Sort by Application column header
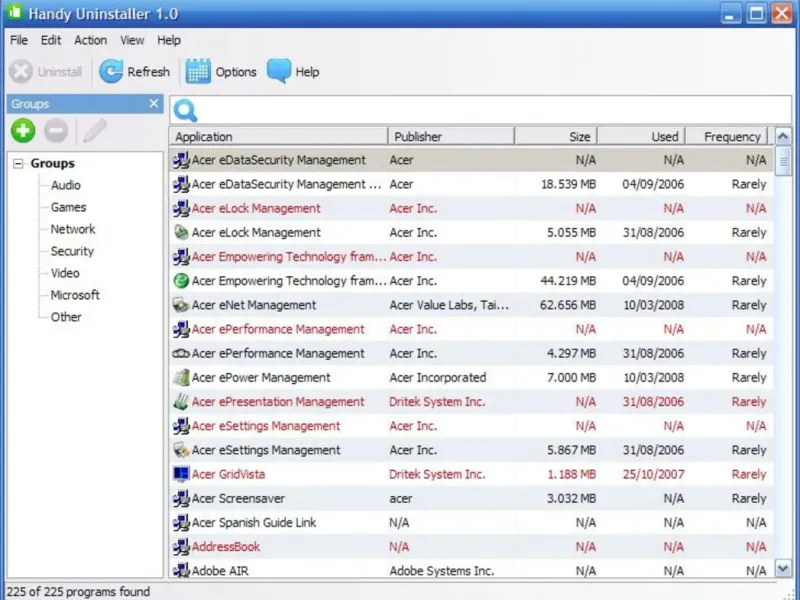The height and width of the screenshot is (600, 800). coord(279,136)
